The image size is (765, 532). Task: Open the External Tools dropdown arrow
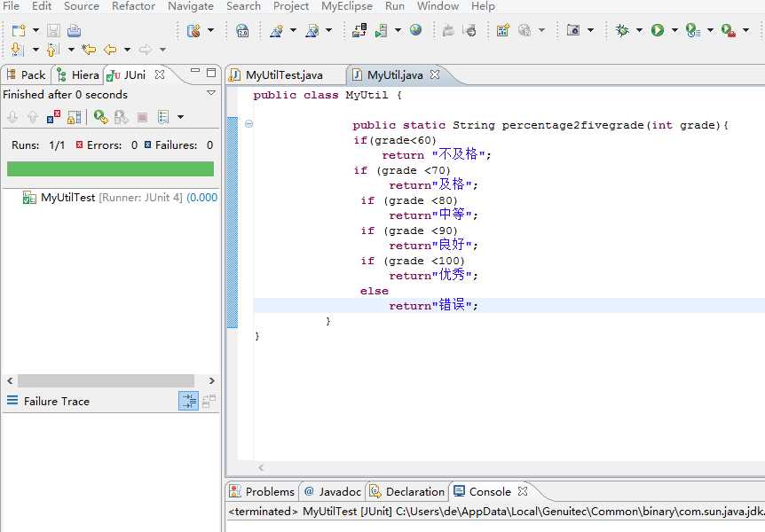click(746, 30)
